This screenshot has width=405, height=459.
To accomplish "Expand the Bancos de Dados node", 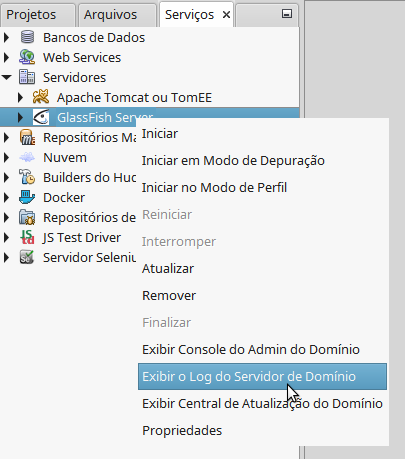I will (x=6, y=37).
